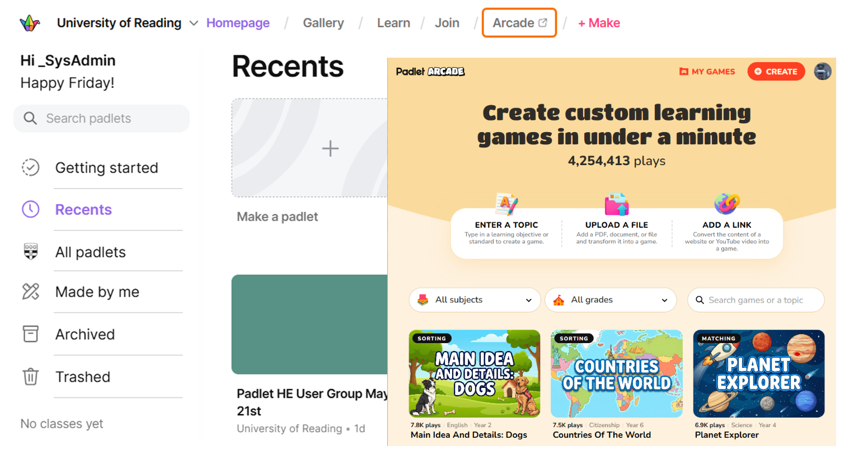Open your Arcade profile avatar
This screenshot has width=868, height=473.
point(823,71)
